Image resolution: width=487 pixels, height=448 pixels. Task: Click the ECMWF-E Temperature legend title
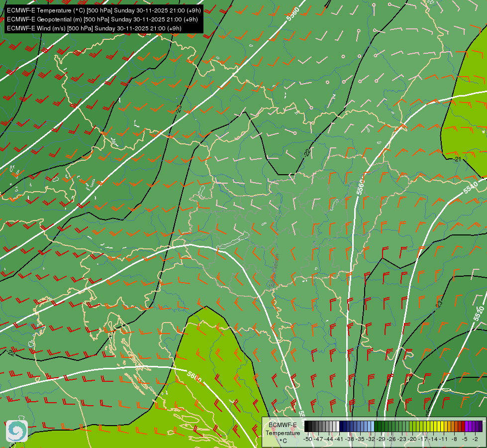(x=283, y=429)
